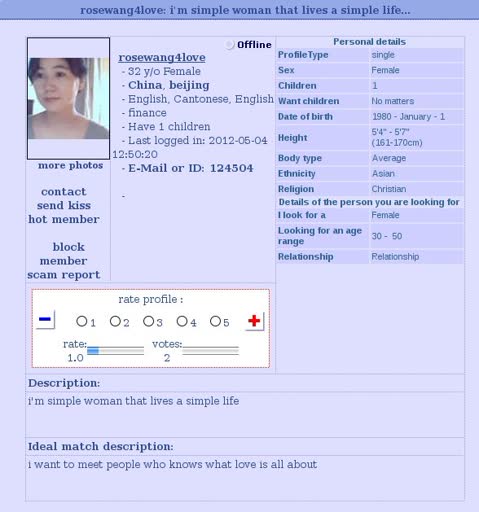Viewport: 479px width, 512px height.
Task: Send a kiss to this member
Action: pyautogui.click(x=64, y=205)
